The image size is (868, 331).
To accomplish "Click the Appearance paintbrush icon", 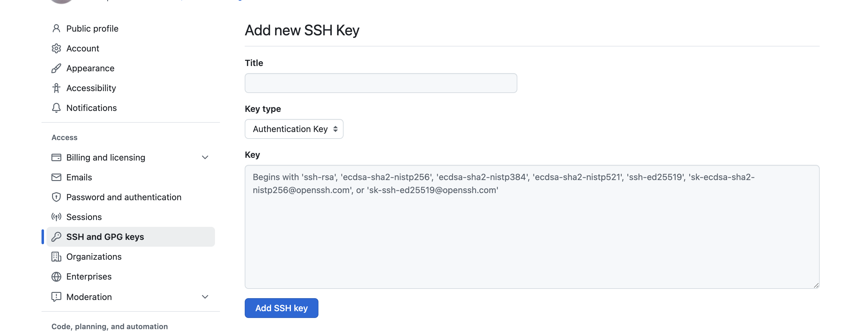I will tap(56, 68).
